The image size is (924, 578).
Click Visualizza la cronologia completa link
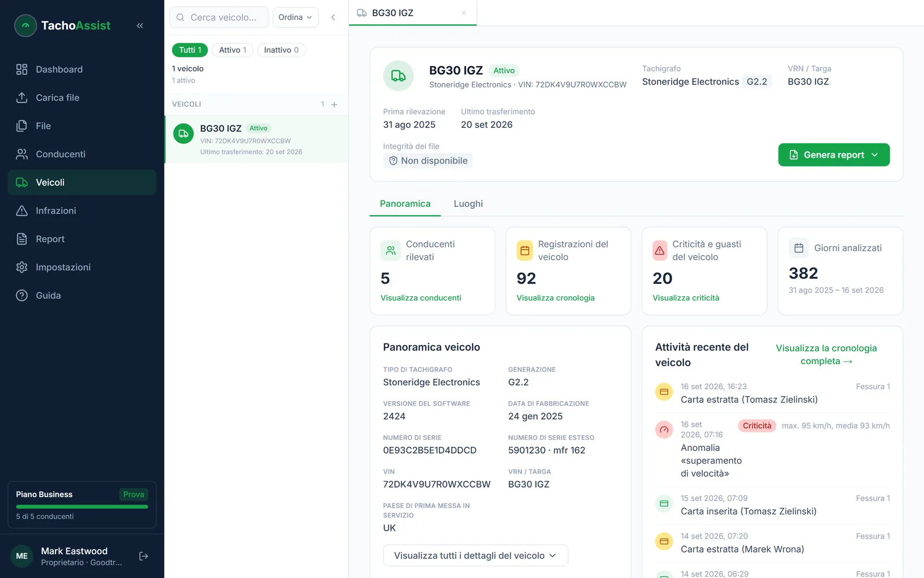tap(826, 355)
